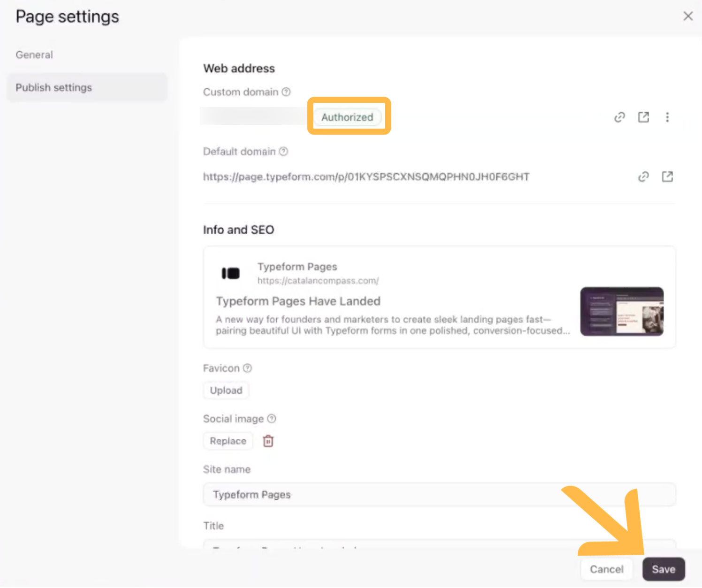Screen dimensions: 702x588
Task: Show help for Social image
Action: (272, 419)
